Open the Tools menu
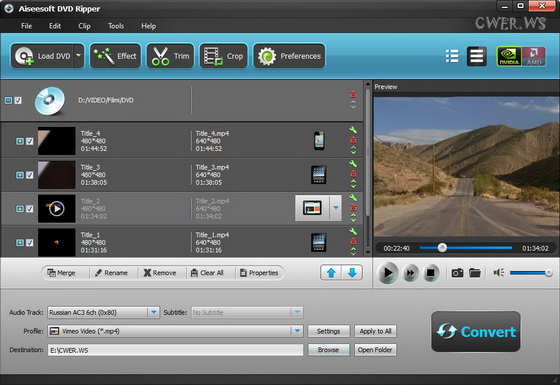This screenshot has height=385, width=560. [x=116, y=26]
